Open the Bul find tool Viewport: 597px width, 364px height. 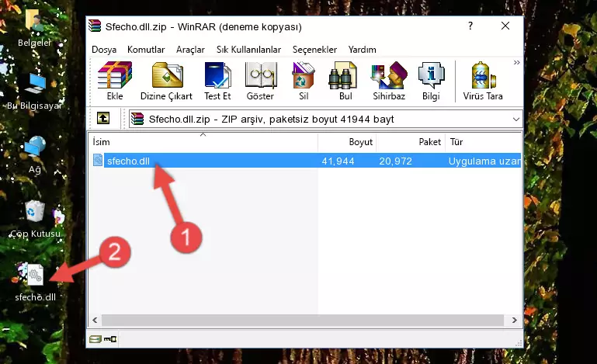click(x=342, y=75)
